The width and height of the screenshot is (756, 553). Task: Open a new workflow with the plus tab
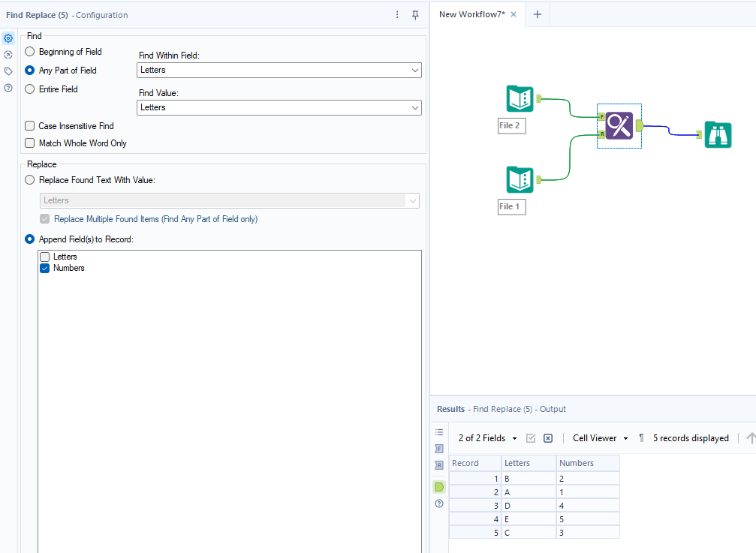click(538, 14)
